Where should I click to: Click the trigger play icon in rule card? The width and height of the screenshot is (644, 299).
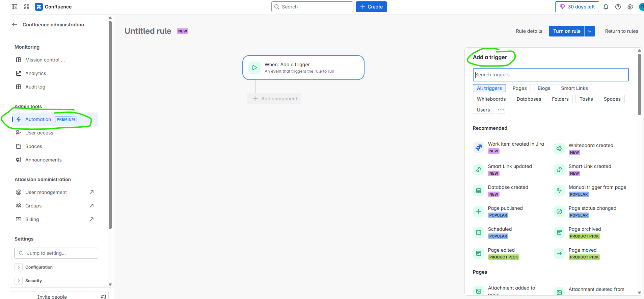pos(254,68)
